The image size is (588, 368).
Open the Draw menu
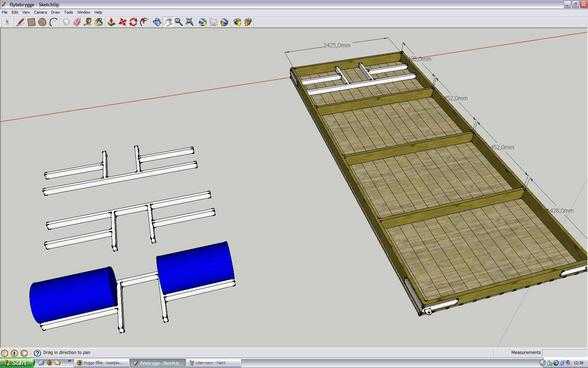click(56, 12)
